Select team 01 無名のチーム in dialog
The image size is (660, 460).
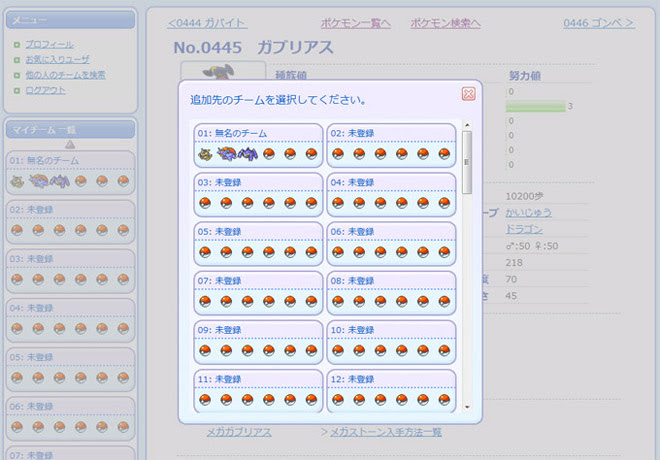[x=258, y=145]
